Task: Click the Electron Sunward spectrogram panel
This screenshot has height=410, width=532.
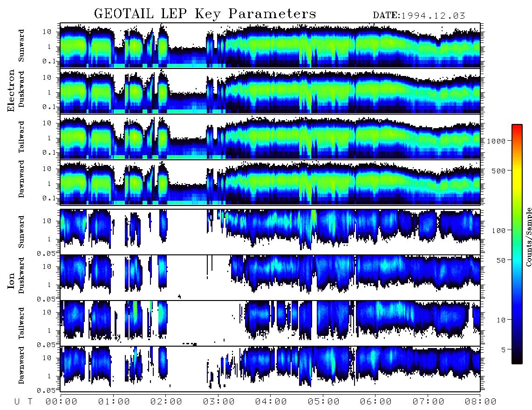Action: pos(270,45)
